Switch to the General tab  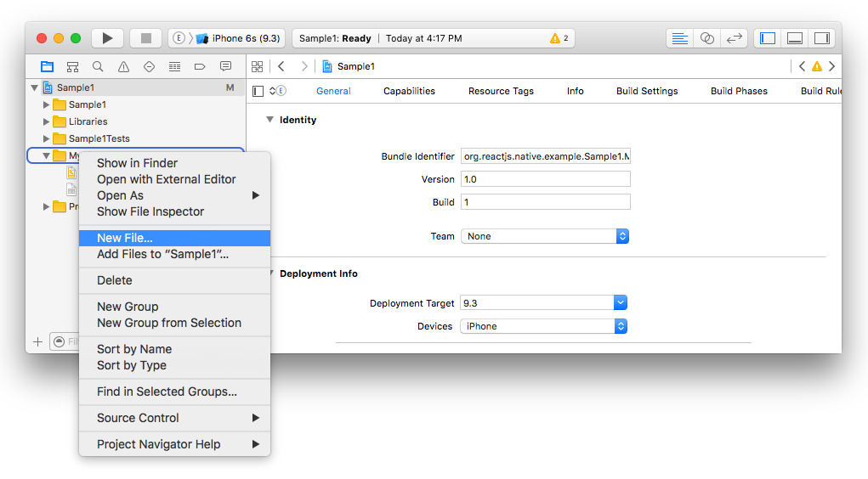[x=333, y=91]
